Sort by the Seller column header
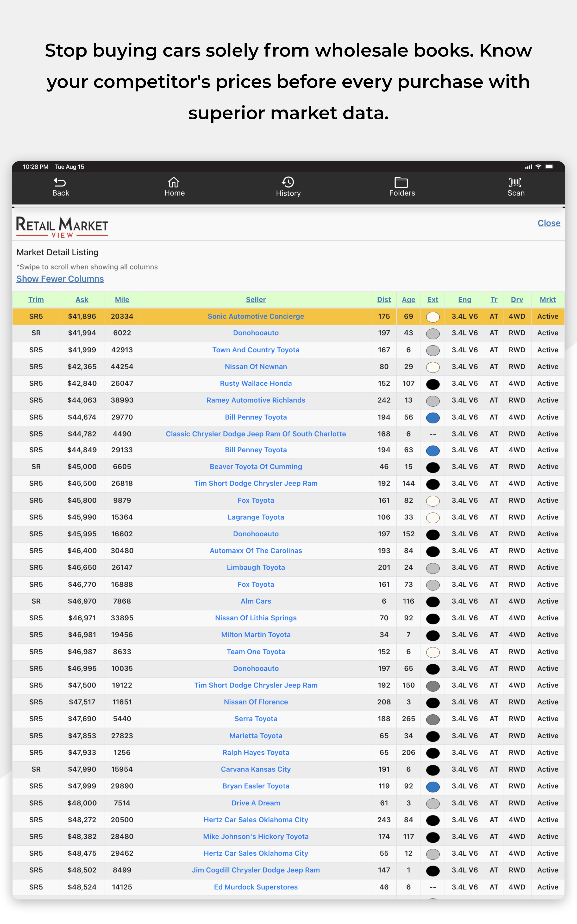Viewport: 577px width, 924px height. pyautogui.click(x=256, y=300)
